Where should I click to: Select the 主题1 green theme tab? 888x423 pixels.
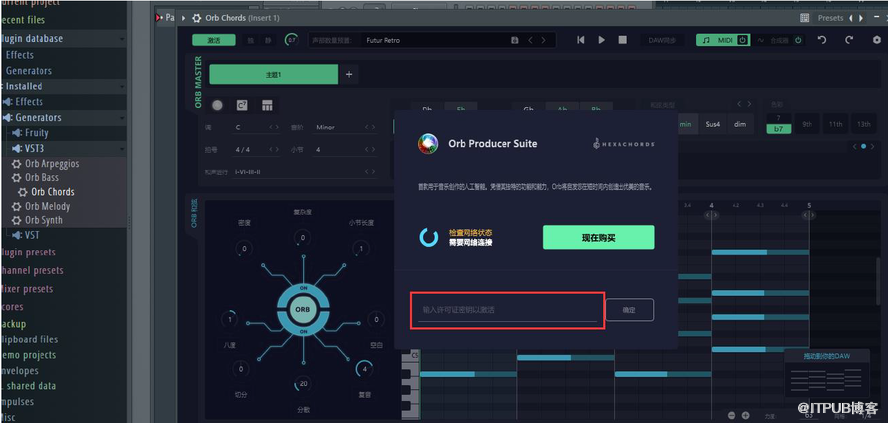(273, 74)
